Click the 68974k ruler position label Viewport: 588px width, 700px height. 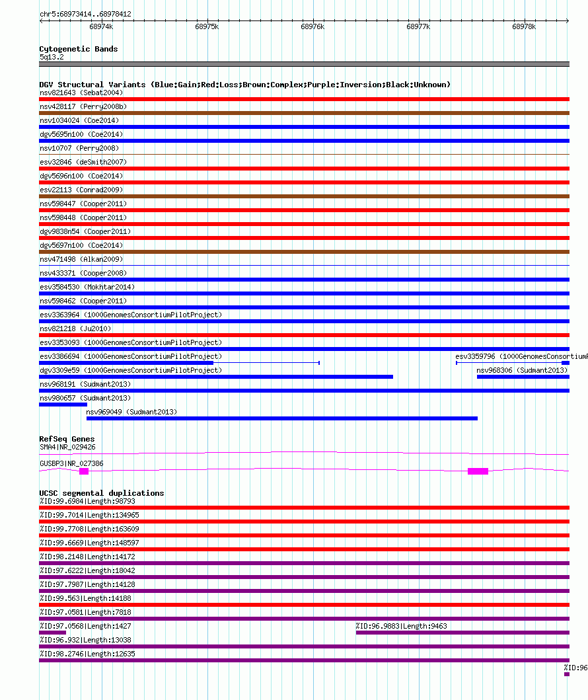click(101, 27)
